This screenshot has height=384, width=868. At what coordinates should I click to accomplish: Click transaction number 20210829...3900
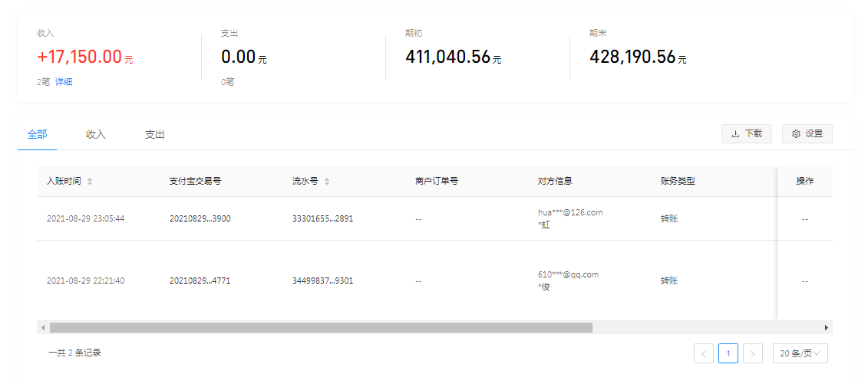click(x=200, y=218)
